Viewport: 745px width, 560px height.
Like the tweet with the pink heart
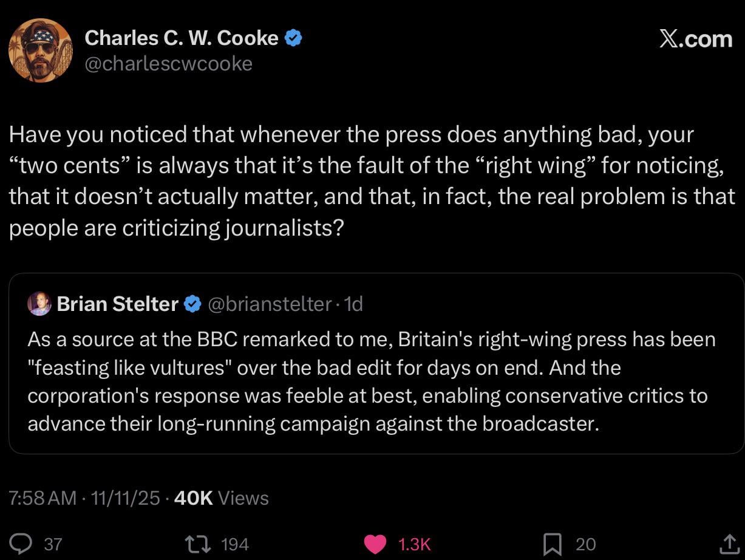tap(376, 544)
